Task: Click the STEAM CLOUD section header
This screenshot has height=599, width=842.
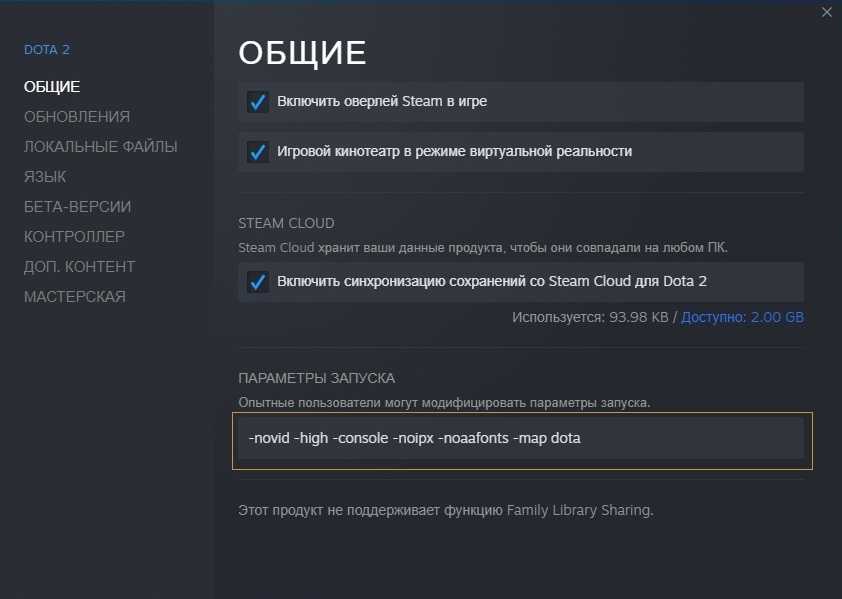Action: click(x=286, y=223)
